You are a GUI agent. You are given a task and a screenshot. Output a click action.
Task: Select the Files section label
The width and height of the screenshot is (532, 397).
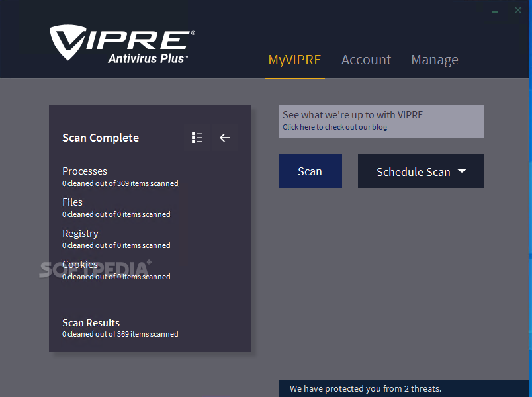click(x=72, y=202)
